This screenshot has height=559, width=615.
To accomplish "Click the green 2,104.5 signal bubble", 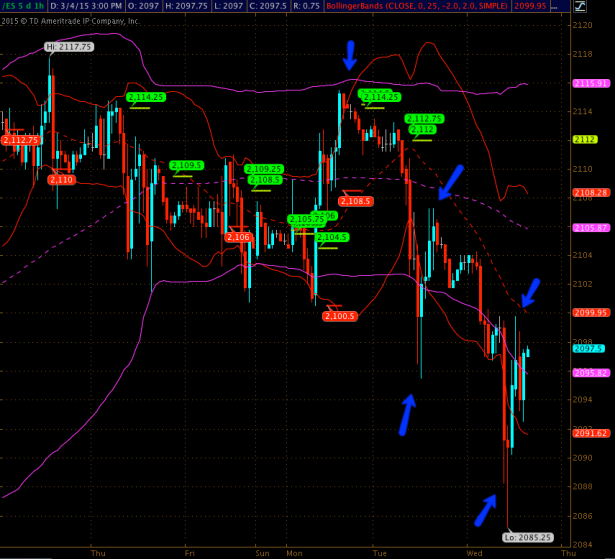I will [x=332, y=237].
